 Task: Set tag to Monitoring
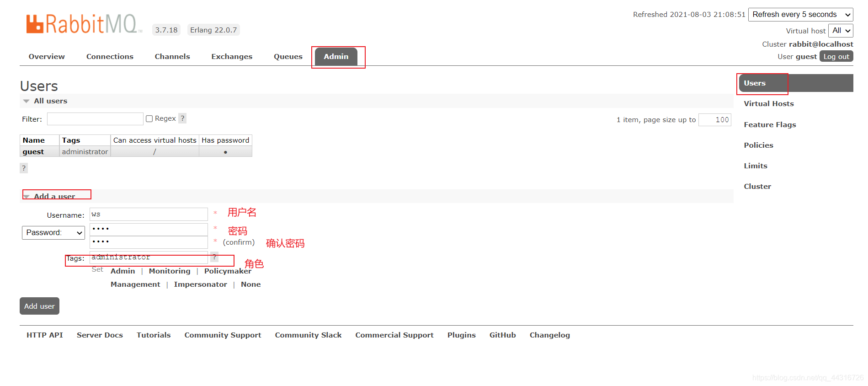click(x=170, y=271)
